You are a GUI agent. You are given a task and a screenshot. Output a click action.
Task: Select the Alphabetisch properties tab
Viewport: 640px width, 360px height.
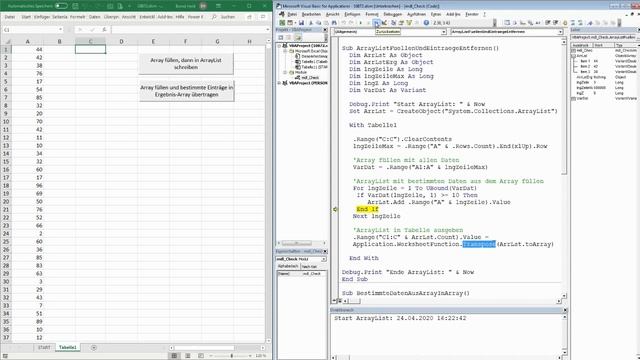(288, 266)
